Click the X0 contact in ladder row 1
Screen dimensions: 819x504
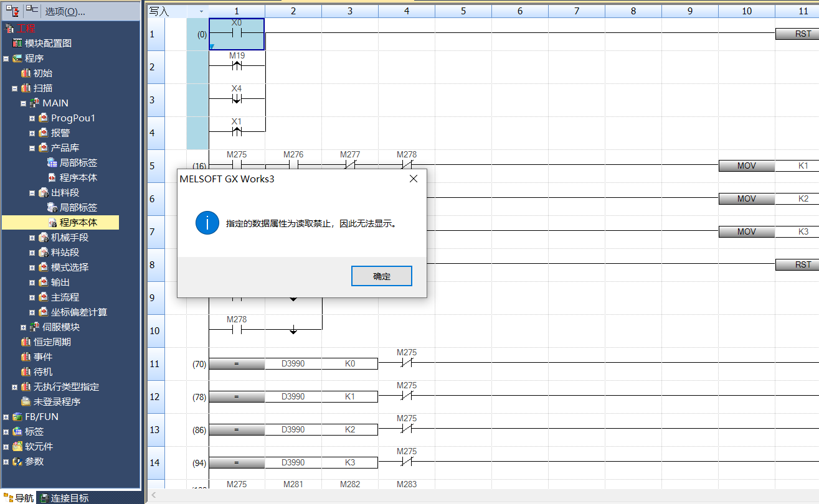(x=236, y=33)
